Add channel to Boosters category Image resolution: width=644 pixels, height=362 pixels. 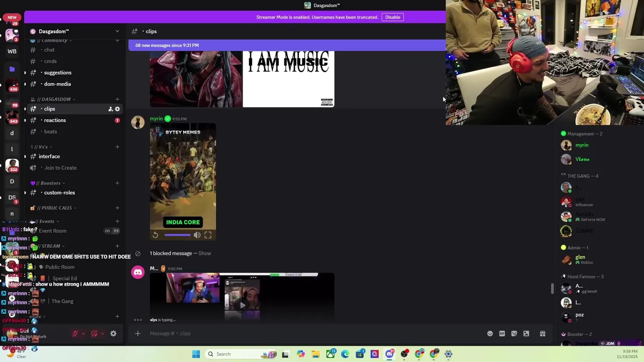pyautogui.click(x=117, y=183)
